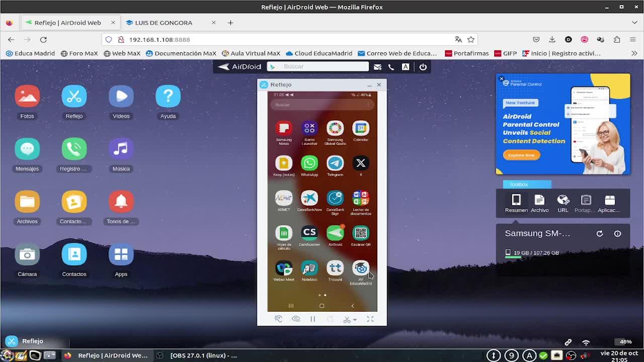Open the Ayuda help icon
Viewport: 644px width, 362px height.
coord(168,96)
